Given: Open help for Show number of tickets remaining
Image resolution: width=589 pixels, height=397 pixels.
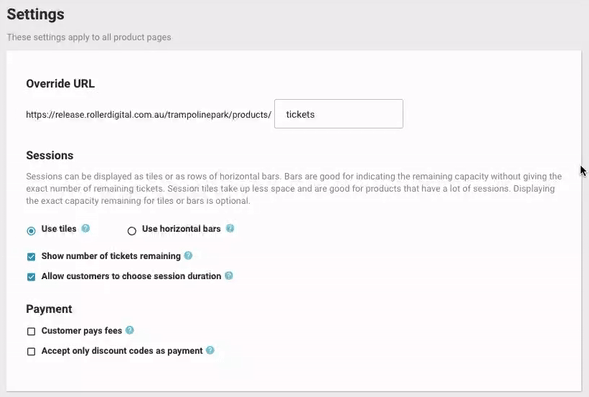Looking at the screenshot, I should tap(188, 256).
